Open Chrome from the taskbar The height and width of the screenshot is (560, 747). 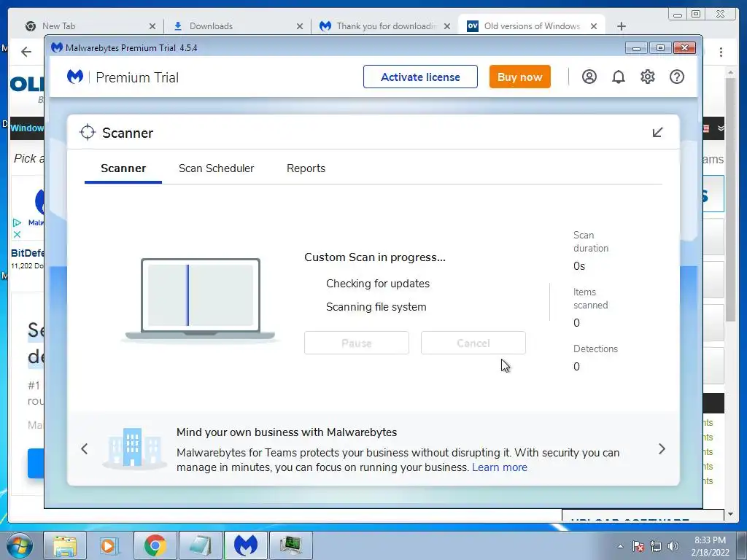click(155, 545)
